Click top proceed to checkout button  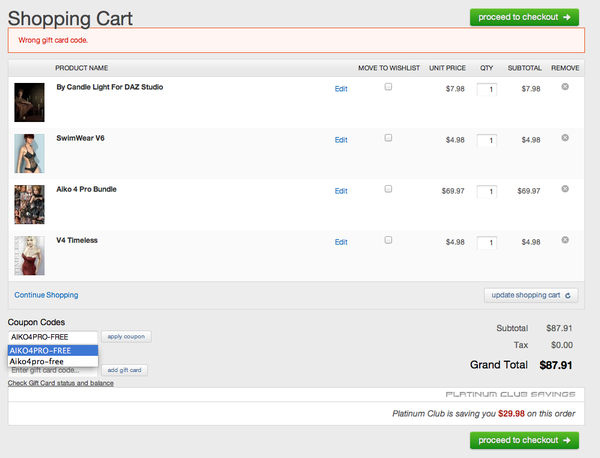tap(524, 17)
